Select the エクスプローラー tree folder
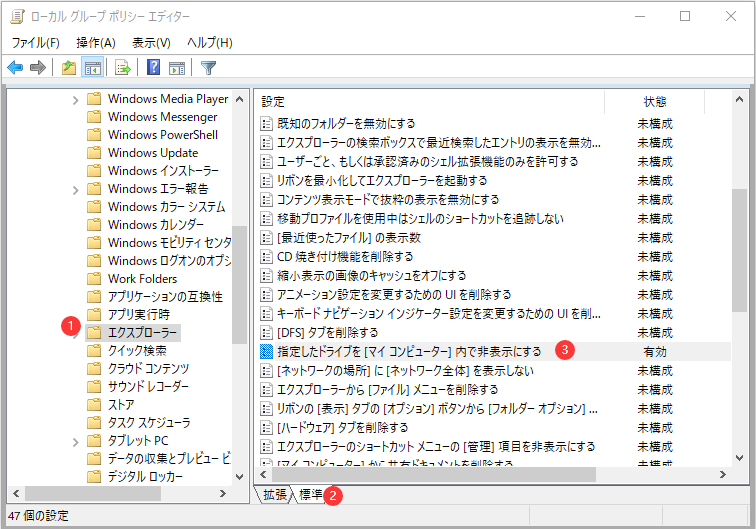756x529 pixels. tap(143, 333)
